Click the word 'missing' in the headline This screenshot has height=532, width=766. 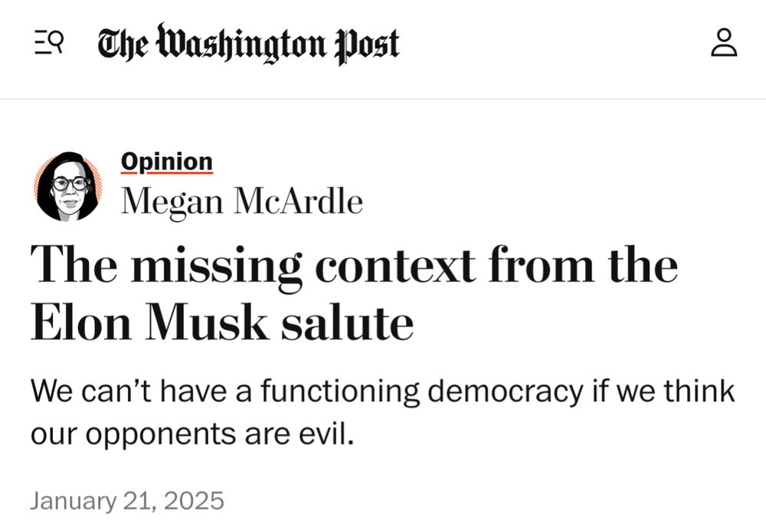tap(216, 265)
